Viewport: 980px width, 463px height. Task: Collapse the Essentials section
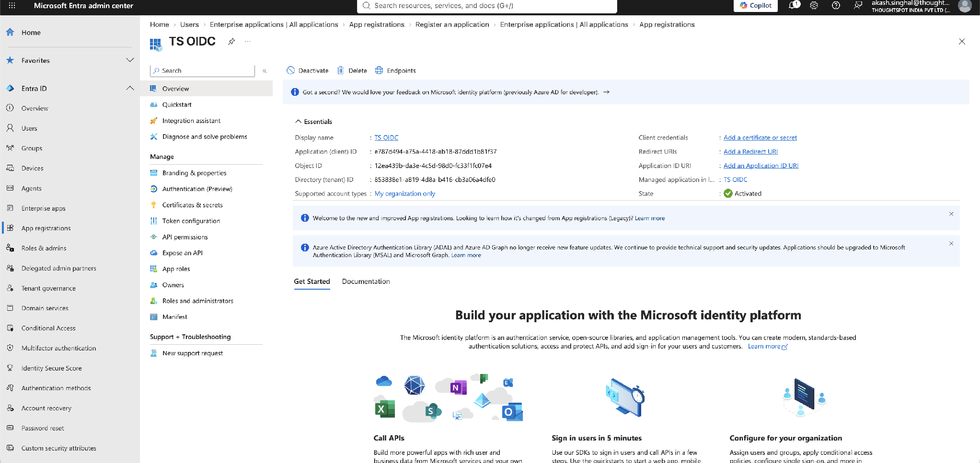(x=314, y=122)
